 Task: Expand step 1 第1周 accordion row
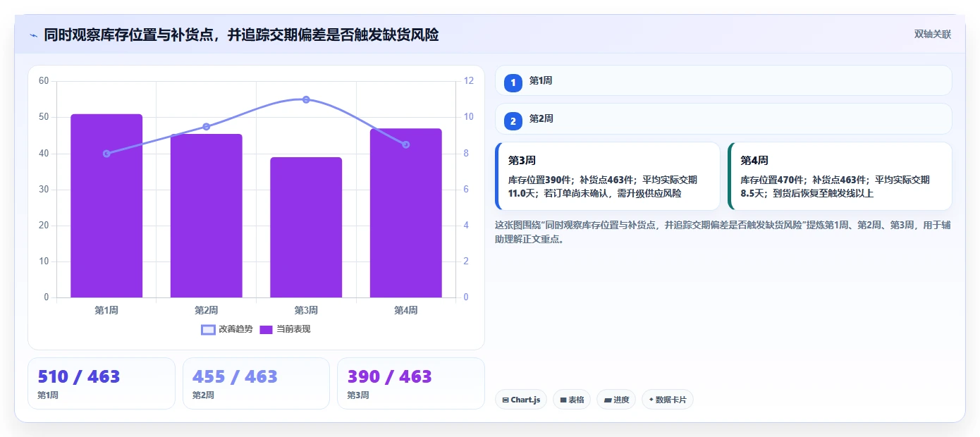[723, 81]
